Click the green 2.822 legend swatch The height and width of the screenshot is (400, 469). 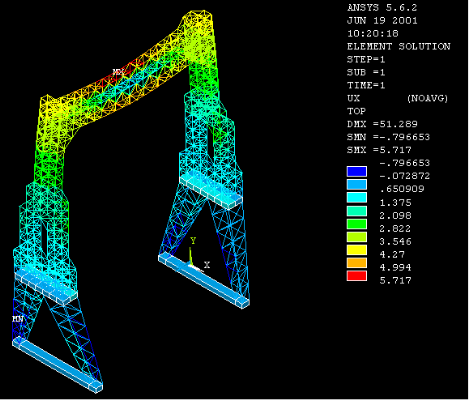[357, 224]
